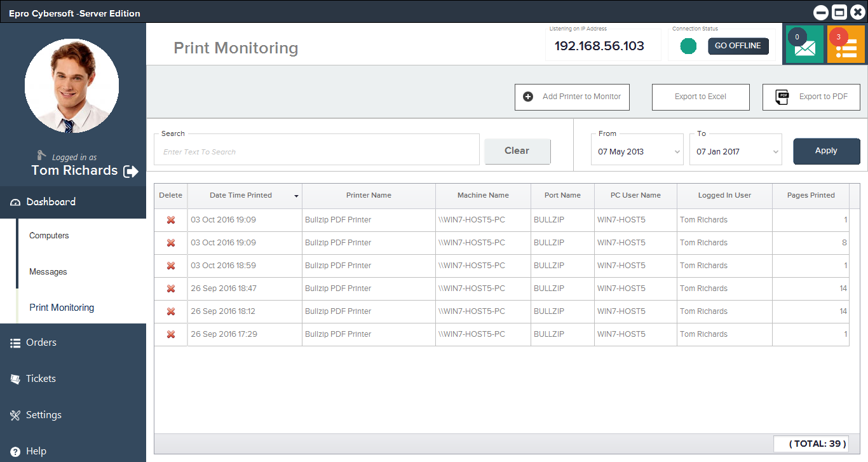Screen dimensions: 868x462
Task: Go to Messages in sidebar
Action: [x=48, y=272]
